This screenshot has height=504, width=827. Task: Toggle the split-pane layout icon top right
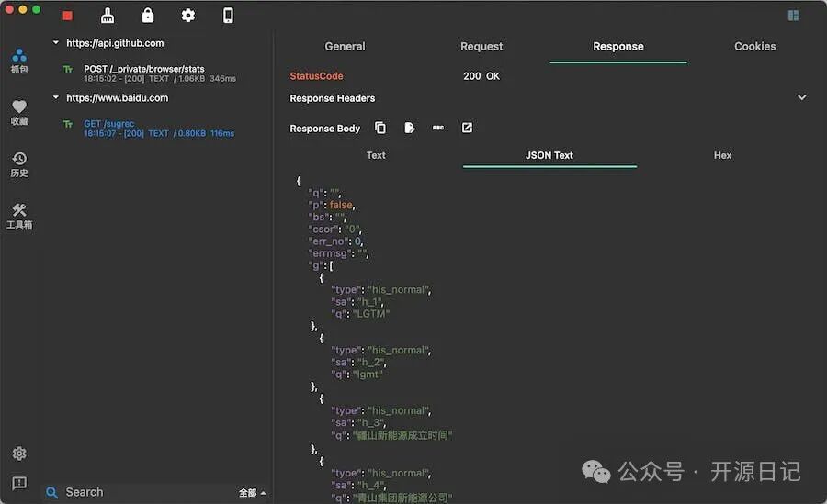point(794,16)
